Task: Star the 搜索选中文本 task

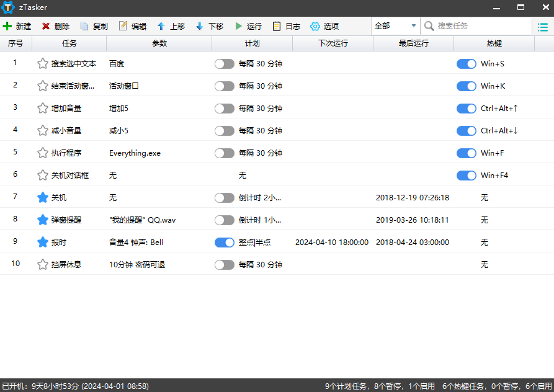Action: pos(42,63)
